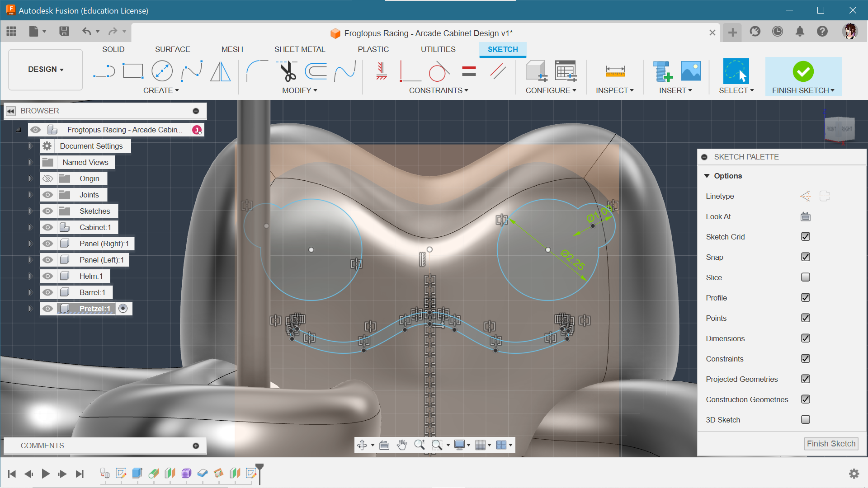868x488 pixels.
Task: Select the Rectangle sketch tool
Action: point(133,71)
